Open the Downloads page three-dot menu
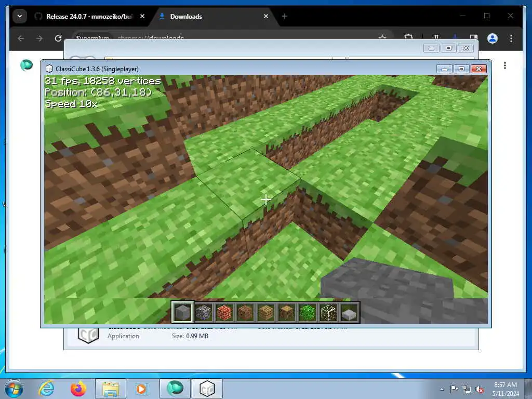The height and width of the screenshot is (399, 532). [505, 65]
